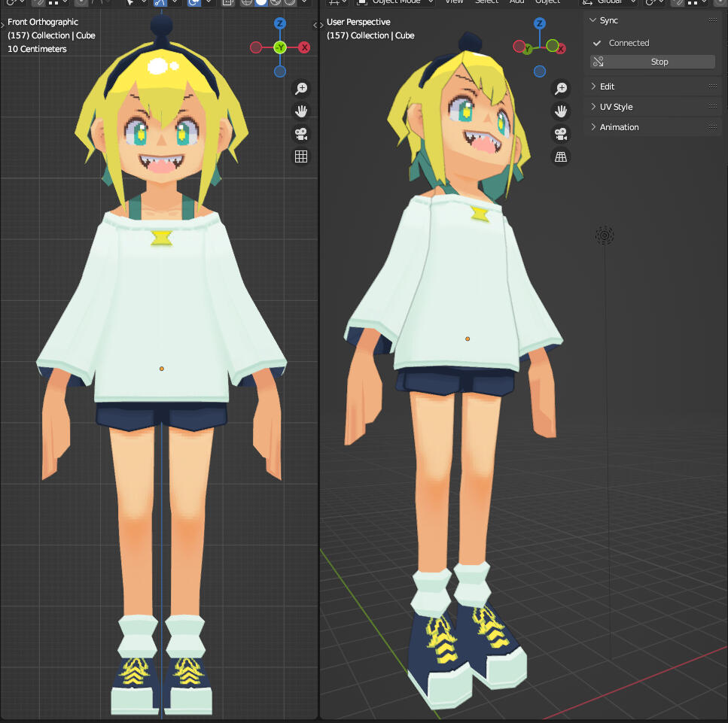Toggle camera view in User Perspective viewport
Viewport: 728px width, 723px height.
click(561, 134)
